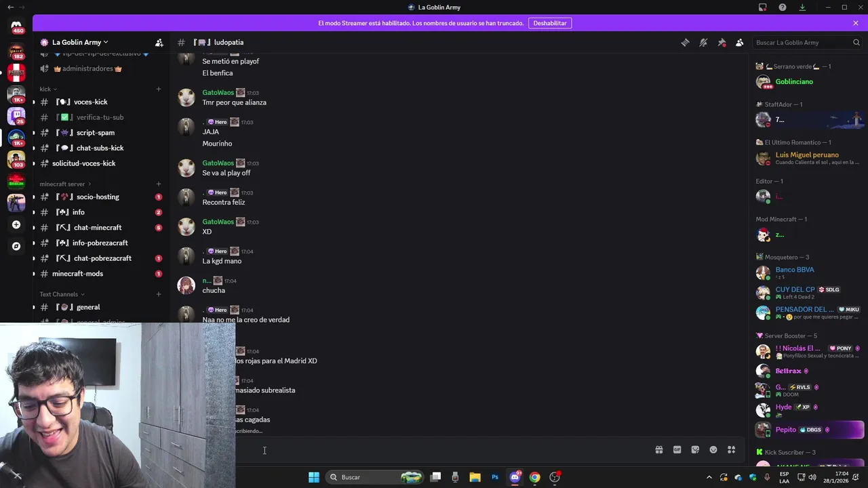Open the help question mark icon
Viewport: 868px width, 488px height.
(783, 7)
